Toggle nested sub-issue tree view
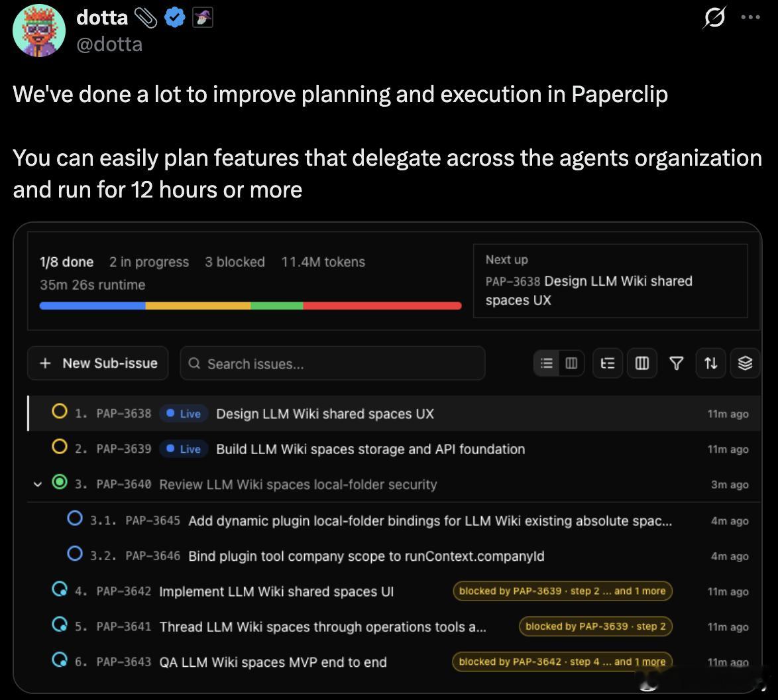 click(x=607, y=363)
